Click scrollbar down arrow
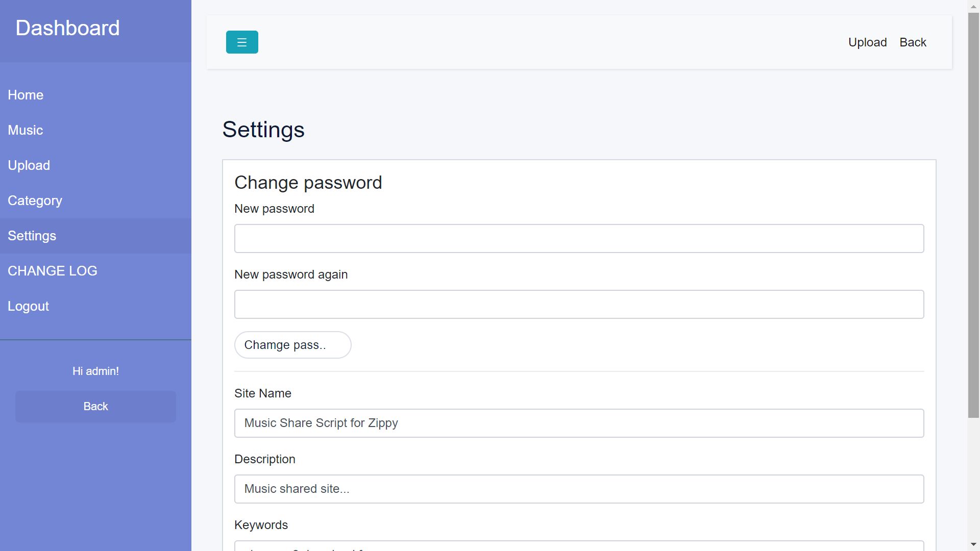This screenshot has width=980, height=551. 973,545
